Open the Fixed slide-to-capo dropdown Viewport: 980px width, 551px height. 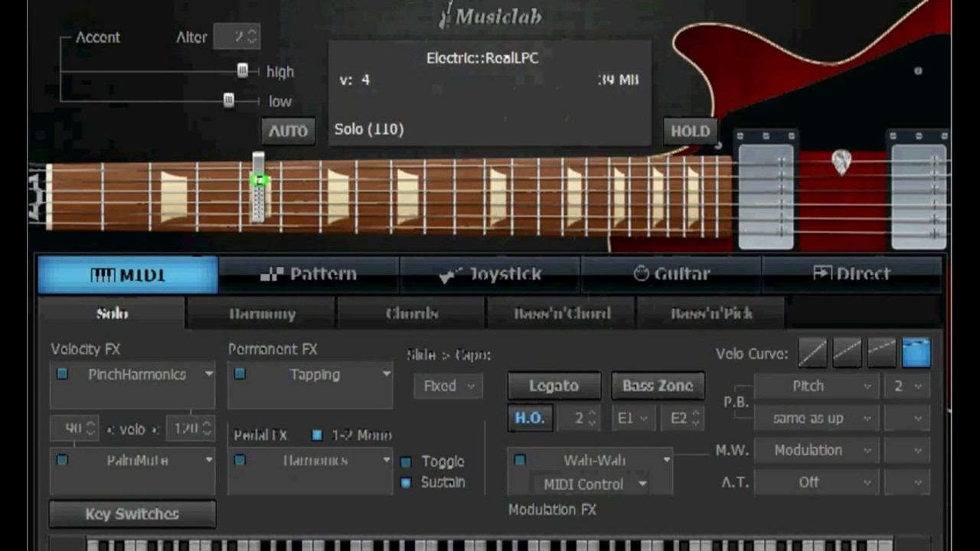click(448, 386)
